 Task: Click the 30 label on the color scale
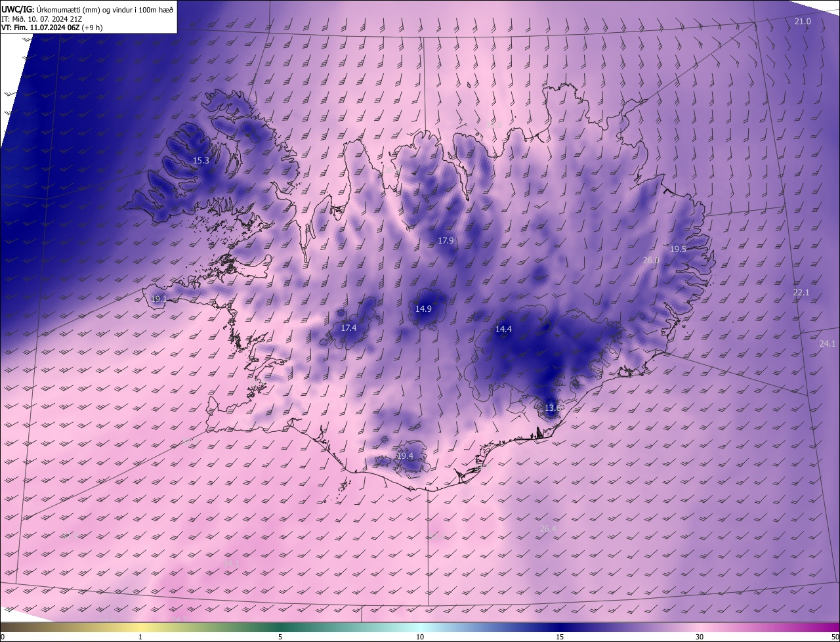[x=700, y=637]
